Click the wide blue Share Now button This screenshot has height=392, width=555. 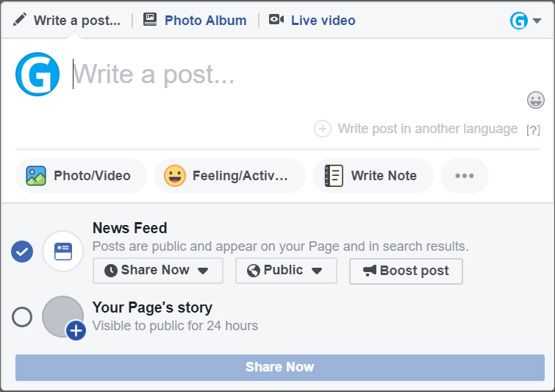280,368
